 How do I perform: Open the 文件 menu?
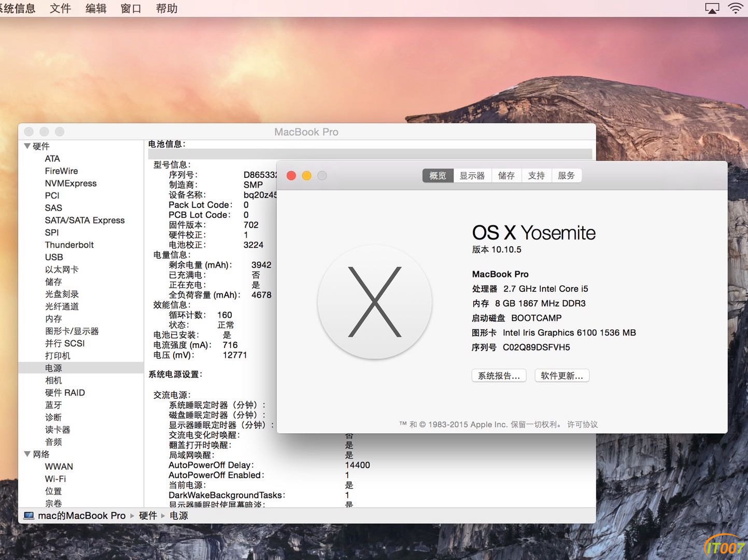click(x=60, y=8)
